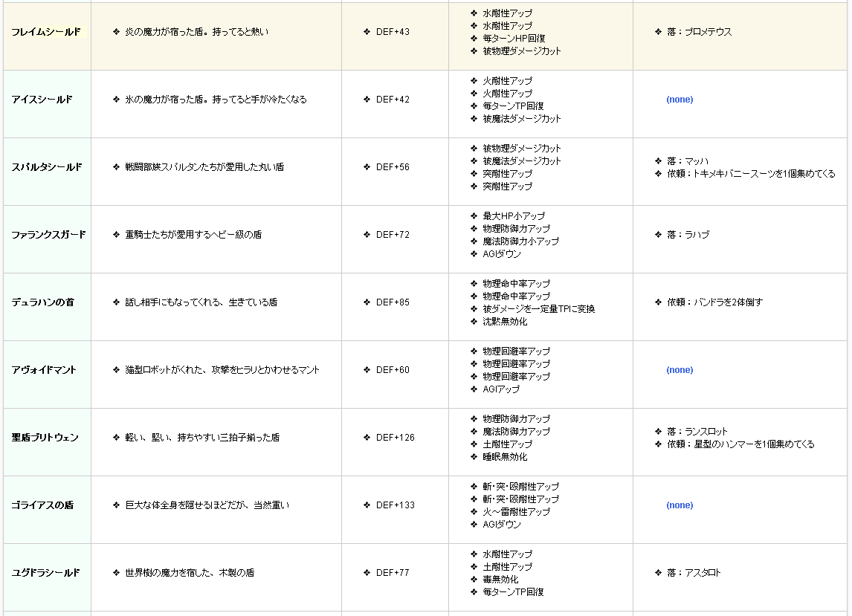Click the 依頼：パンドラを2体倒す quest text

714,302
